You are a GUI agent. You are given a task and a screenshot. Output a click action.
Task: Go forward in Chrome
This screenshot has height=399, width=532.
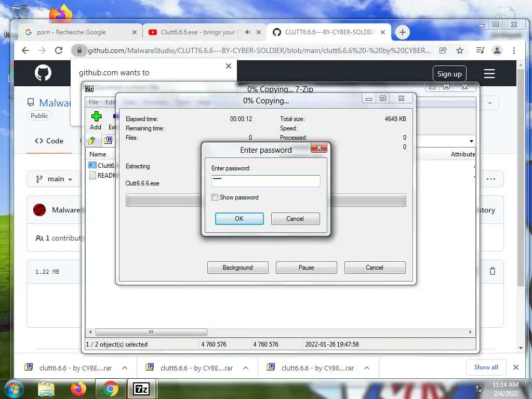pos(42,50)
